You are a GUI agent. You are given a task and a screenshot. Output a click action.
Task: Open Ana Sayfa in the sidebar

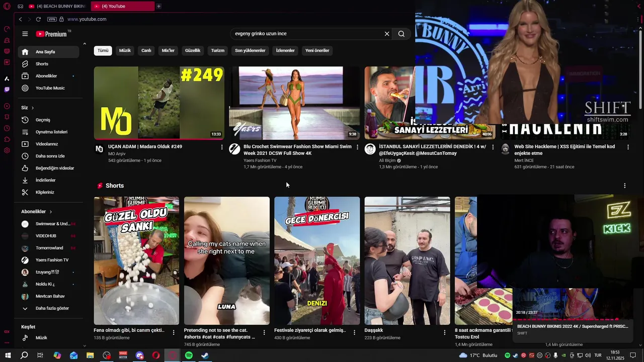click(49, 52)
